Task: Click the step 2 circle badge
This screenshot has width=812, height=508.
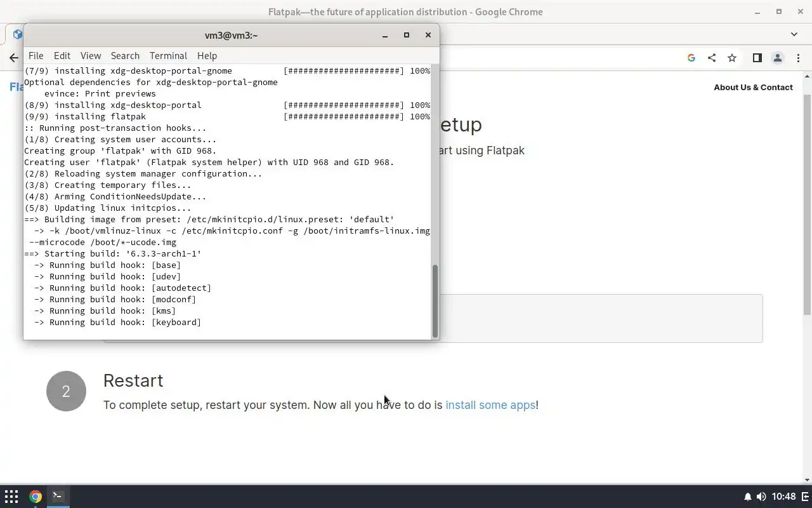Action: (x=66, y=391)
